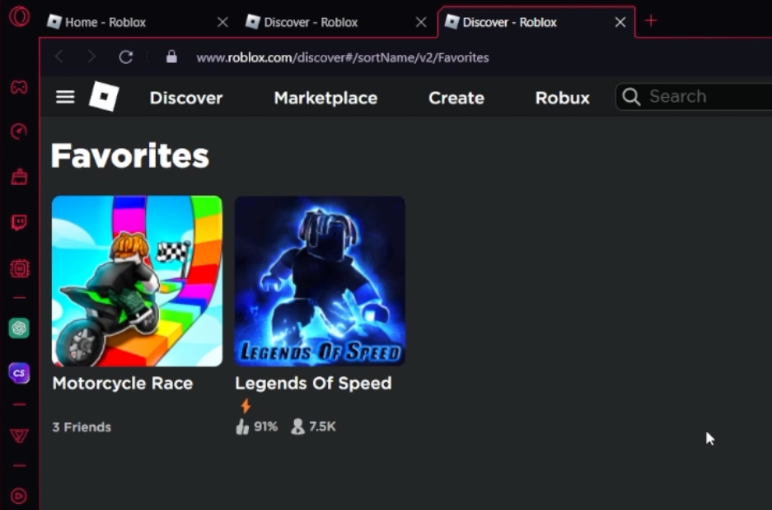
Task: Open the ChatGPT sidebar icon
Action: click(19, 328)
